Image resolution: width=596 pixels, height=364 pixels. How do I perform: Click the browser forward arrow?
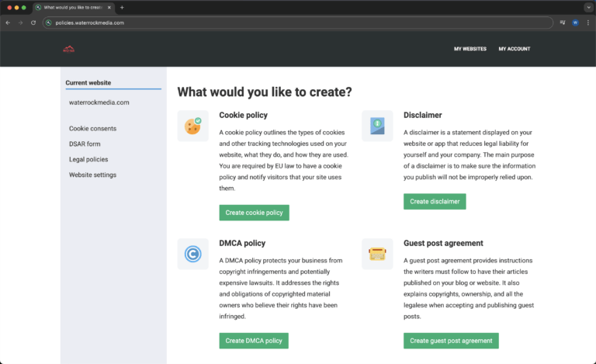point(20,23)
